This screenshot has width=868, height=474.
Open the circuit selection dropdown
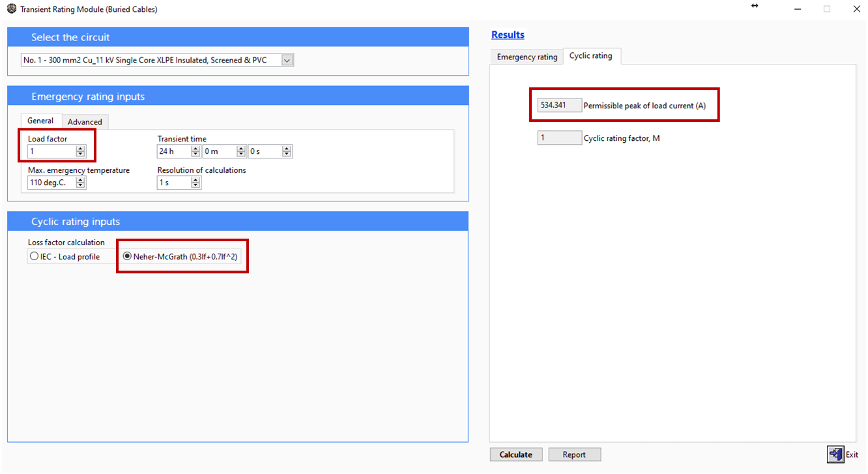287,60
